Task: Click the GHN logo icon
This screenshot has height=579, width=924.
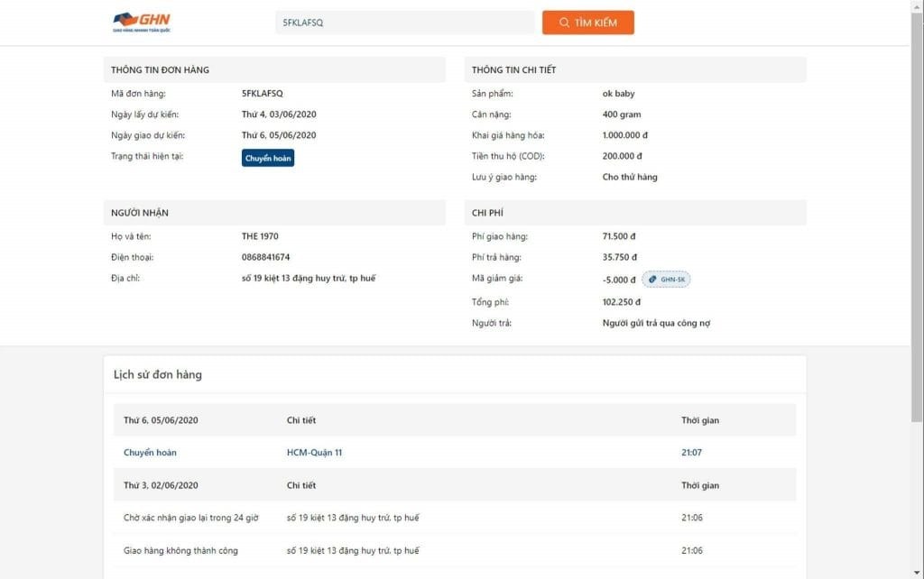Action: tap(126, 20)
